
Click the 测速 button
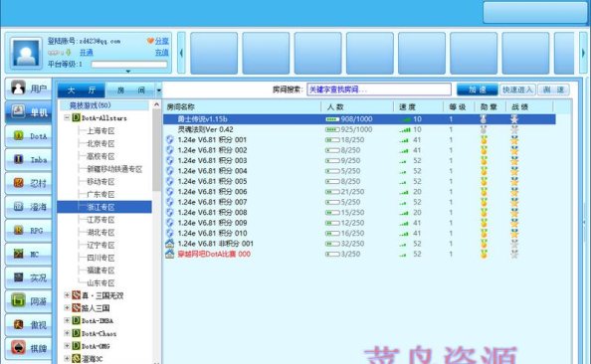(x=553, y=90)
